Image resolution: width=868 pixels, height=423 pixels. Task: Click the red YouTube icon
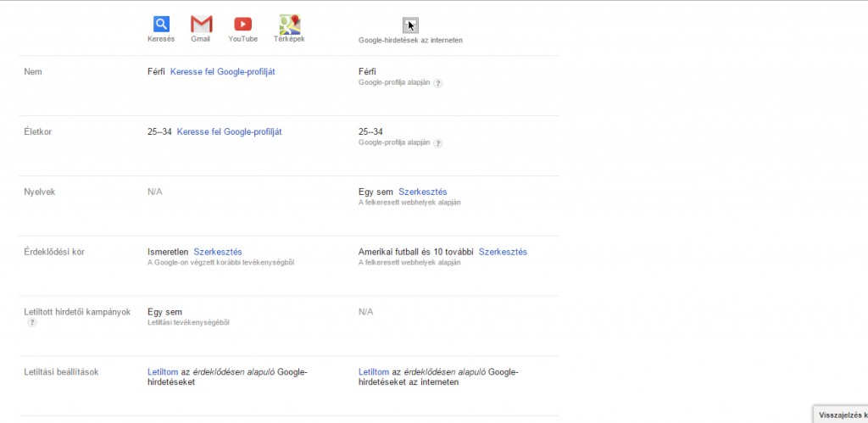[242, 25]
